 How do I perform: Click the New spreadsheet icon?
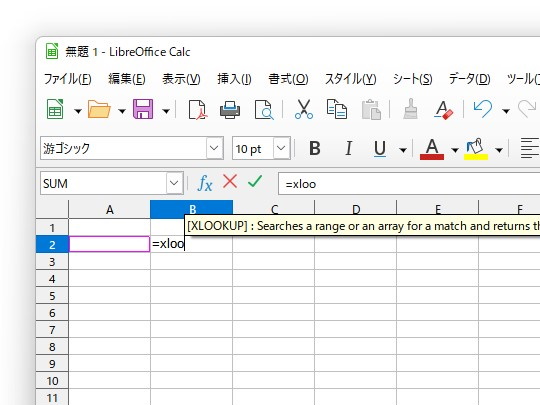tap(55, 110)
